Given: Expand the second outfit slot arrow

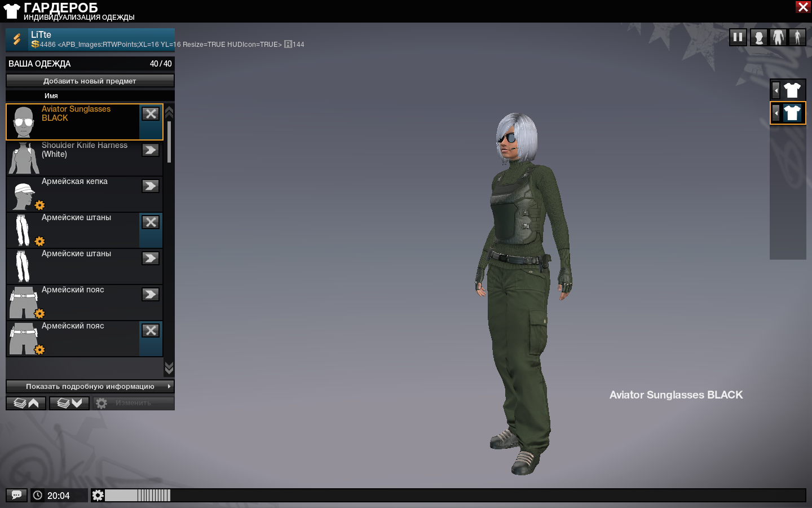Looking at the screenshot, I should [x=776, y=113].
